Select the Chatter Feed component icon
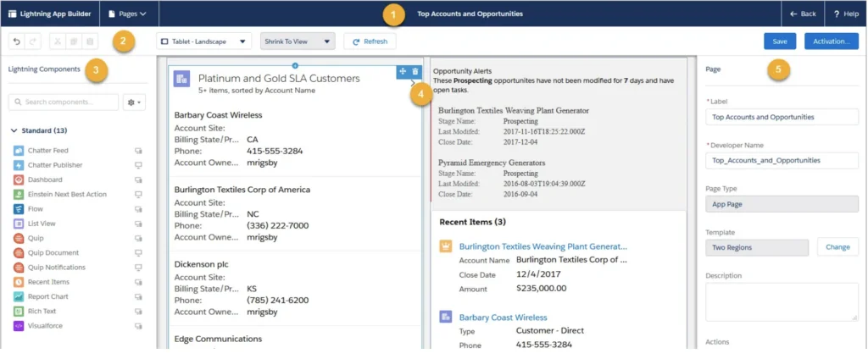Image resolution: width=868 pixels, height=359 pixels. pyautogui.click(x=19, y=151)
